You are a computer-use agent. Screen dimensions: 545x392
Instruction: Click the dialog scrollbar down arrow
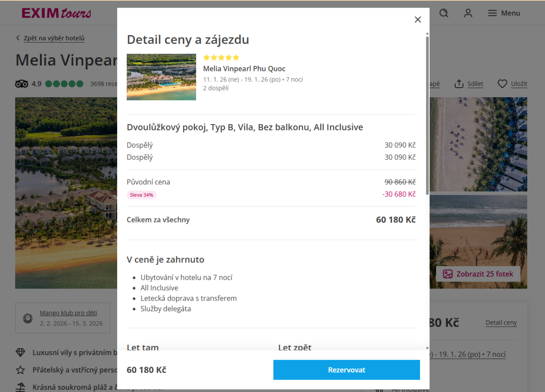427,348
